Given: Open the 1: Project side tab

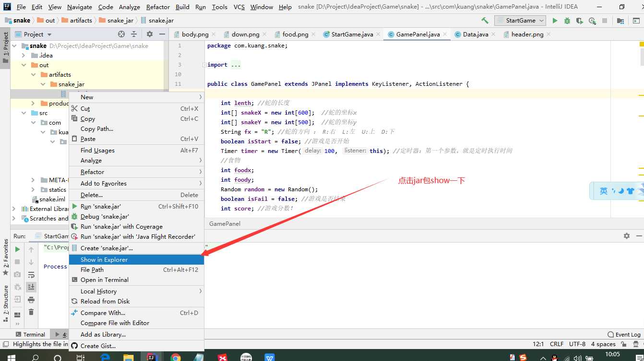Looking at the screenshot, I should (x=5, y=48).
